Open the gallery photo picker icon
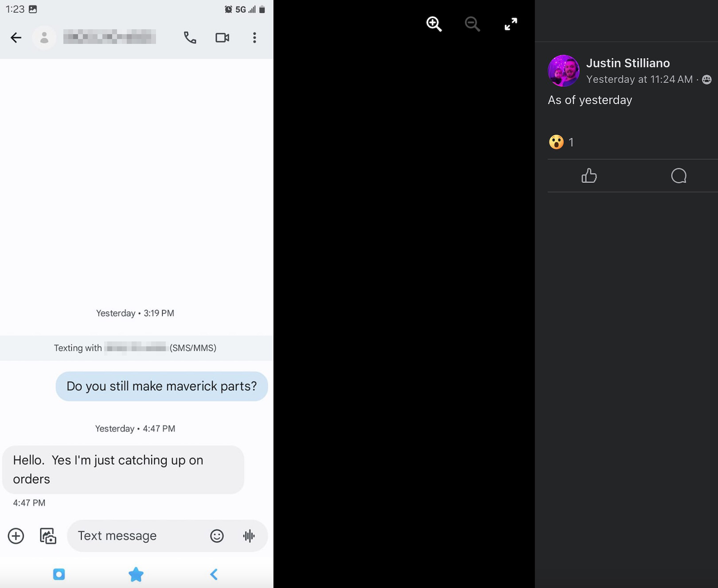 (x=48, y=536)
